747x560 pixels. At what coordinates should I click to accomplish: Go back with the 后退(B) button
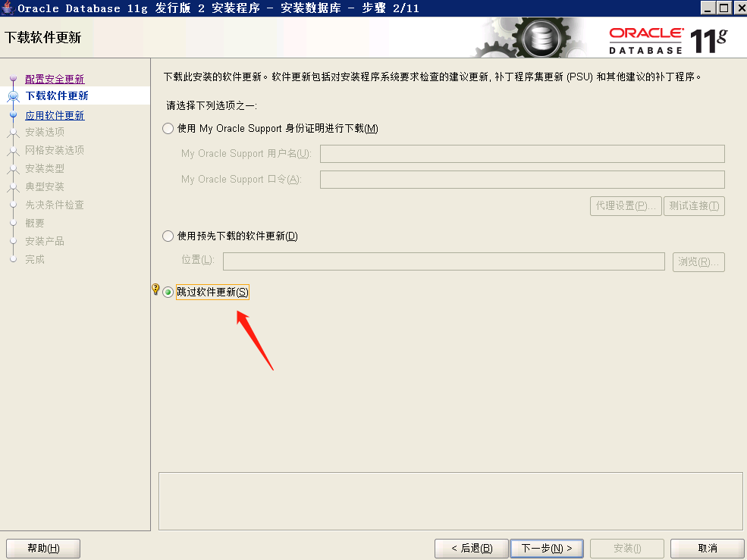click(x=472, y=548)
